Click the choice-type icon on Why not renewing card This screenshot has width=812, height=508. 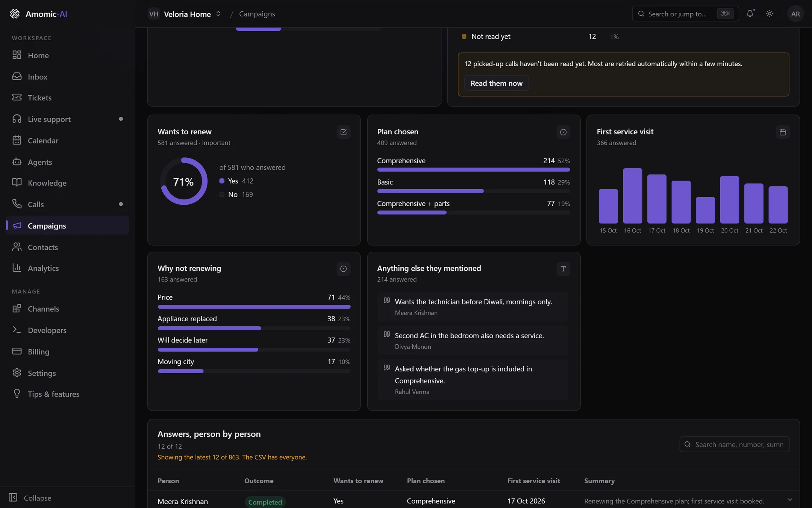(x=343, y=269)
